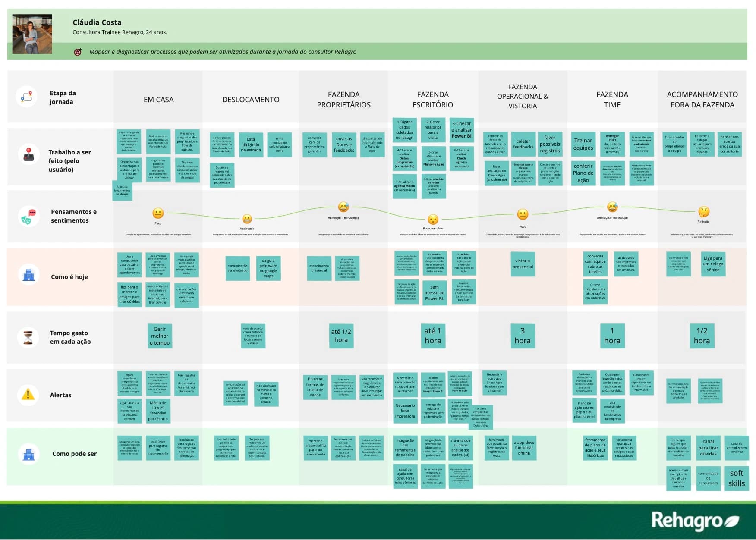The image size is (756, 540).
Task: Click the vistoria presencial sticky note
Action: [x=523, y=264]
